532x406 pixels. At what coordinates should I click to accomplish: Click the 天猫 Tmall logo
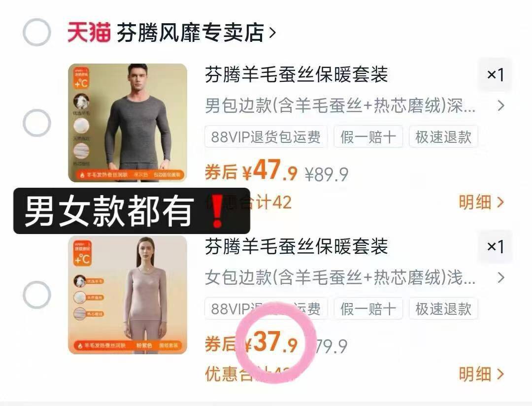(89, 32)
